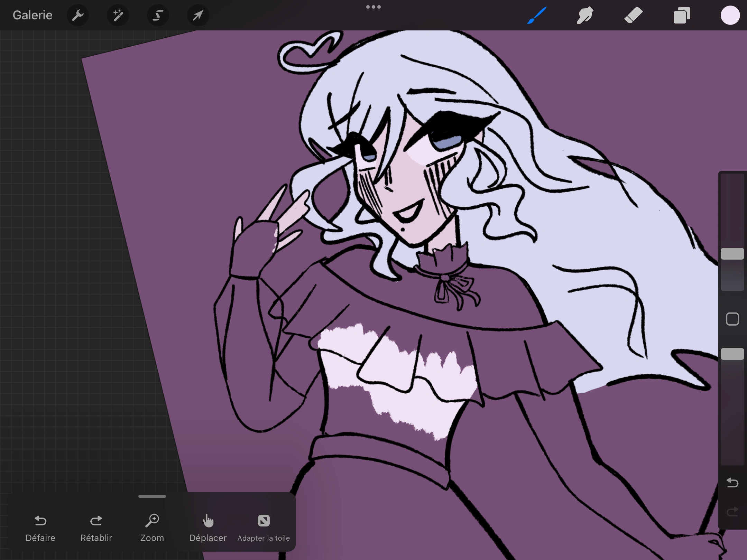
Task: Select the Eraser tool
Action: tap(634, 15)
